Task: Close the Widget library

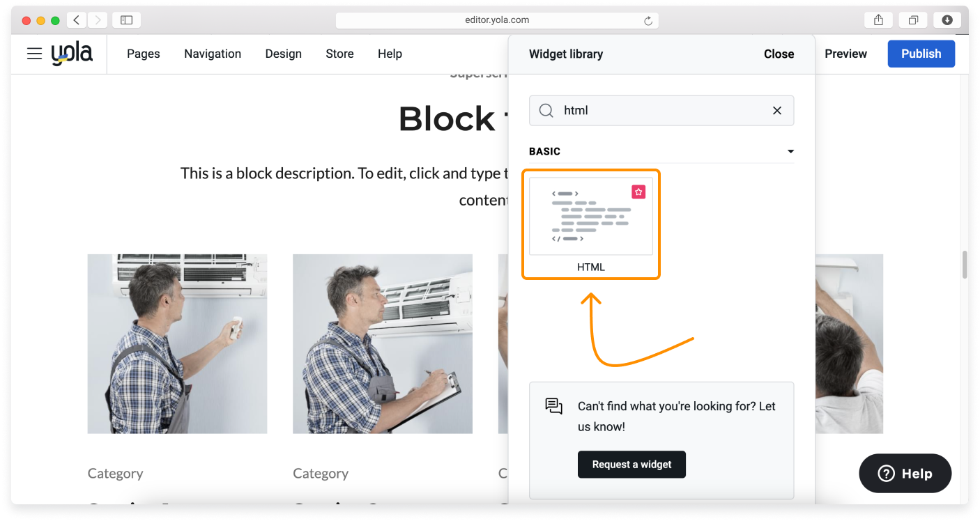Action: click(779, 54)
